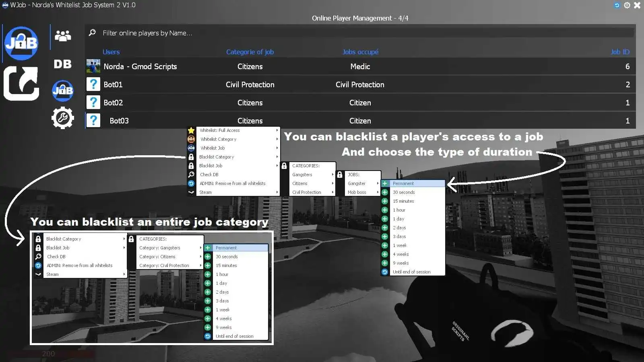This screenshot has width=644, height=362.
Task: Click the star icon beside Whitelist: Full Access
Action: 191,130
